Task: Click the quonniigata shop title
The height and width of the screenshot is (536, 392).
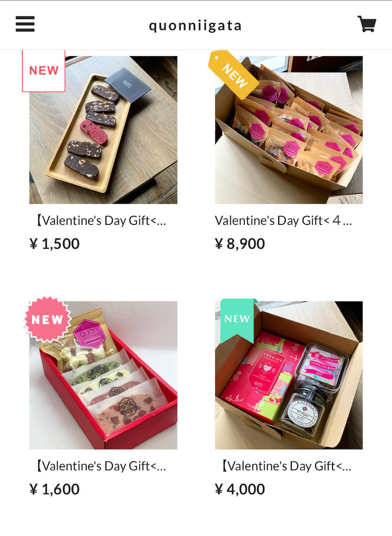Action: coord(195,26)
